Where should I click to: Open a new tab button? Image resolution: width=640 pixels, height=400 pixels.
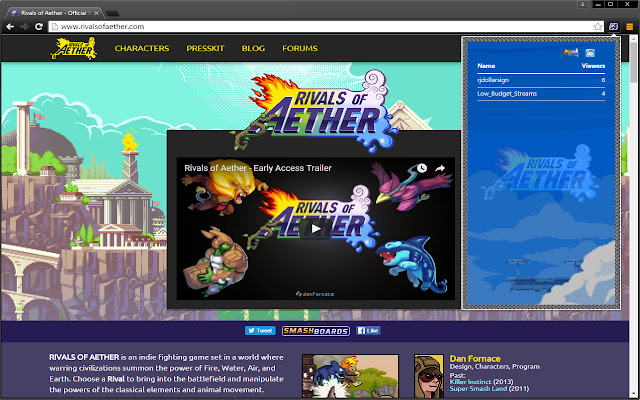(112, 13)
